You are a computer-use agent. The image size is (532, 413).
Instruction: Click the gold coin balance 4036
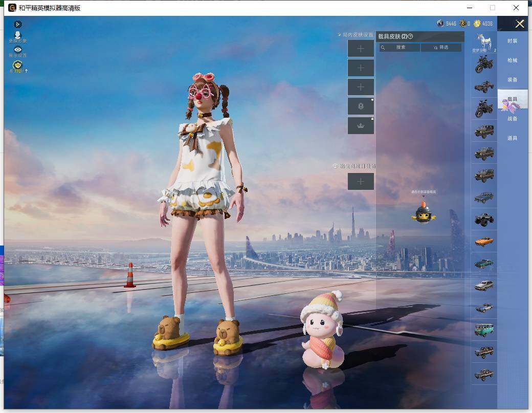[483, 24]
